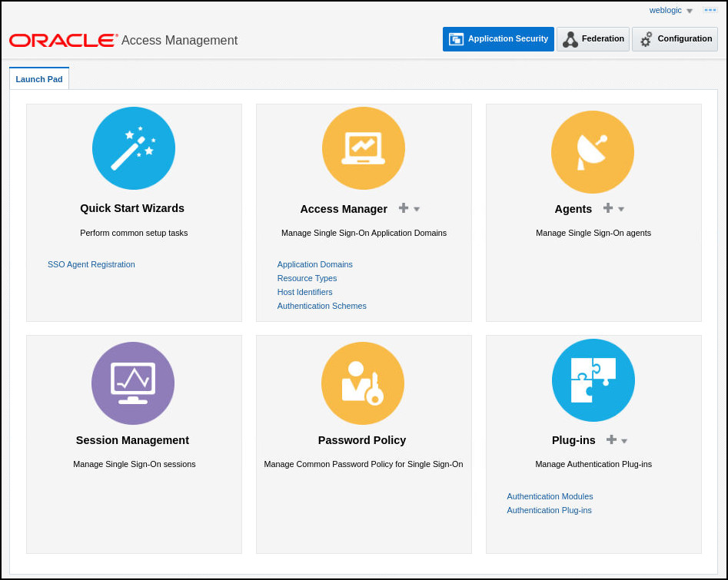The width and height of the screenshot is (728, 580).
Task: Click the plus icon beside Plug-ins
Action: [611, 439]
